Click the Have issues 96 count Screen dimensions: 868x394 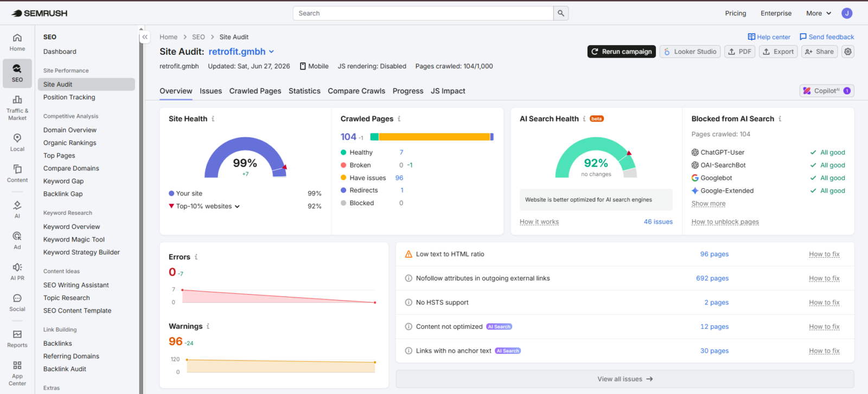click(399, 178)
